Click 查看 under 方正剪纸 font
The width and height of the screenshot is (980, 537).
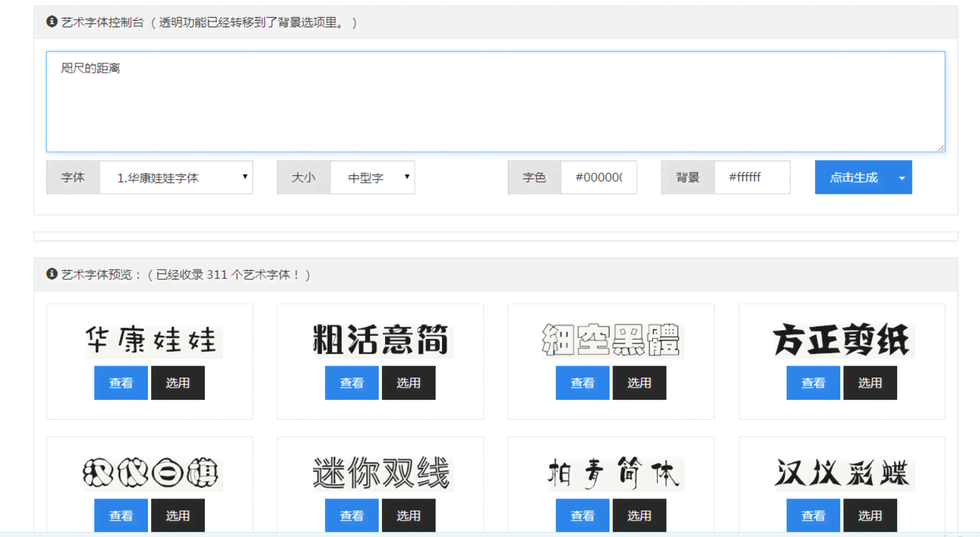click(x=813, y=383)
